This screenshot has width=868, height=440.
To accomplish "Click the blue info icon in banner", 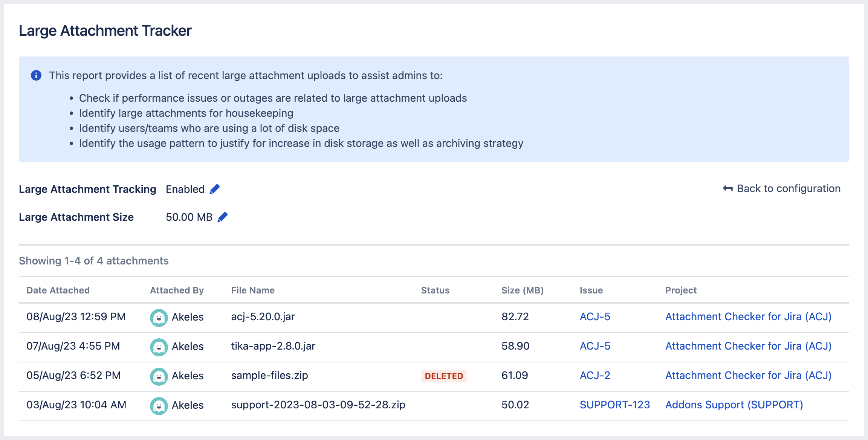I will [x=36, y=75].
